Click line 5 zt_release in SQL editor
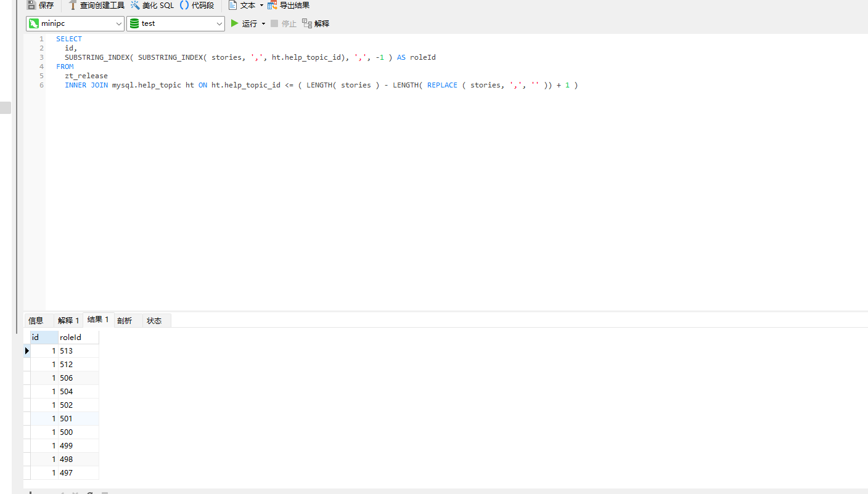Screen dimensions: 868x494 [x=86, y=76]
